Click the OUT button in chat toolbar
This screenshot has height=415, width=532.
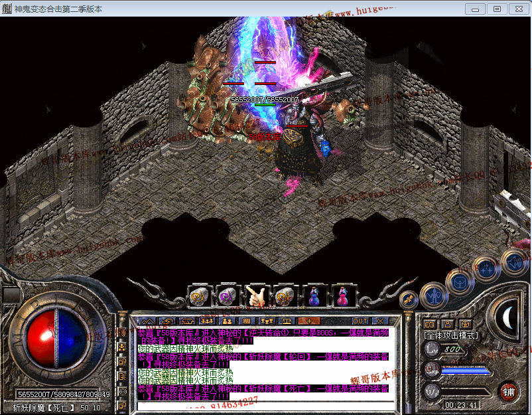tap(360, 321)
